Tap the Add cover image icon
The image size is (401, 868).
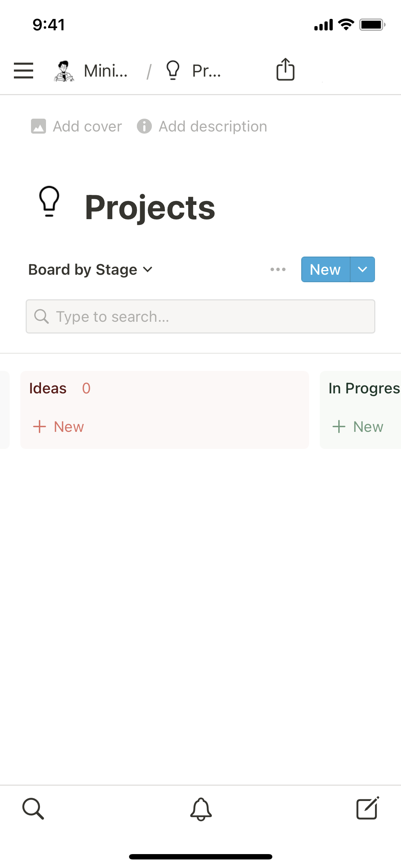tap(38, 126)
